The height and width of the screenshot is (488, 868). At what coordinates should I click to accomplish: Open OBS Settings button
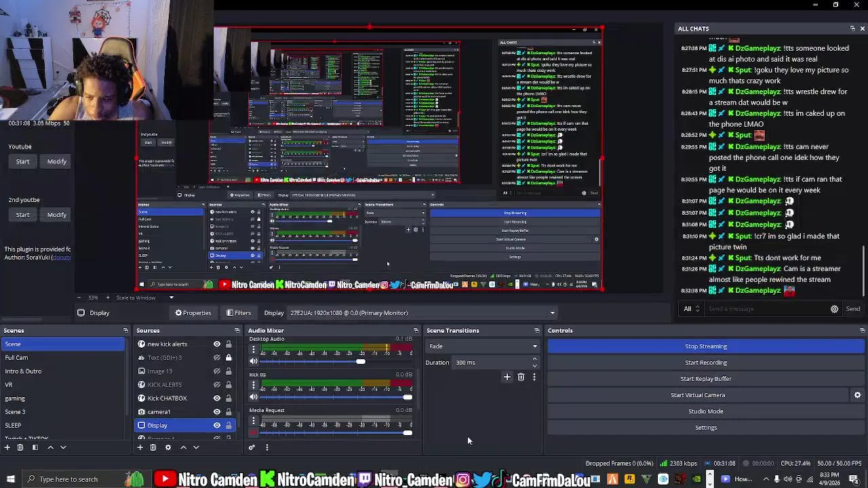[706, 428]
